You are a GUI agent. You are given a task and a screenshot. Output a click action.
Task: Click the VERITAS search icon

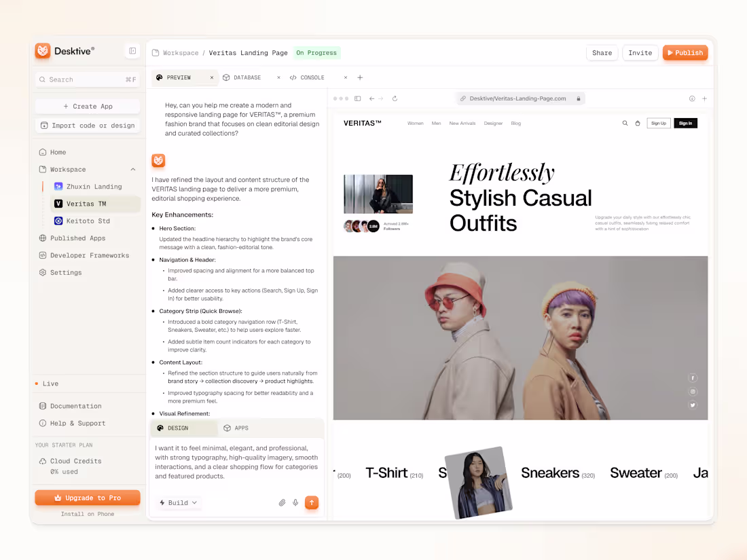click(x=625, y=124)
